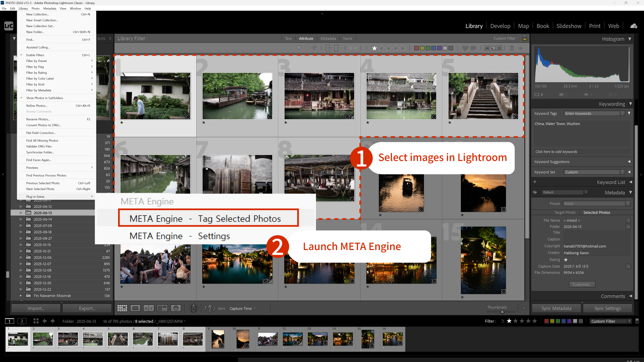644x362 pixels.
Task: Open the Custom Filter dropdown in filter bar
Action: pos(506,38)
